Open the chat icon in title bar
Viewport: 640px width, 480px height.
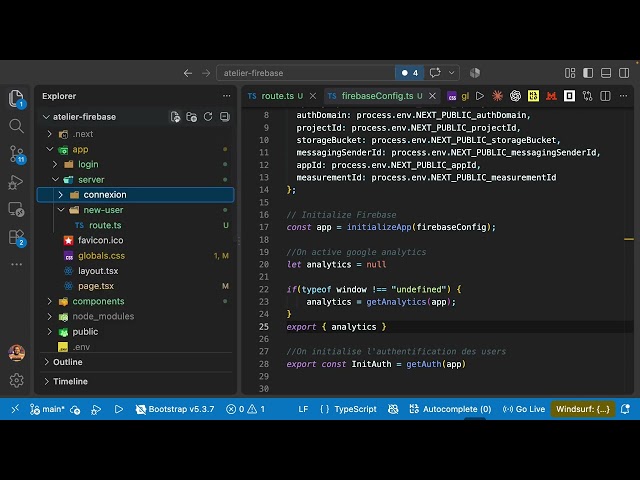(x=435, y=73)
